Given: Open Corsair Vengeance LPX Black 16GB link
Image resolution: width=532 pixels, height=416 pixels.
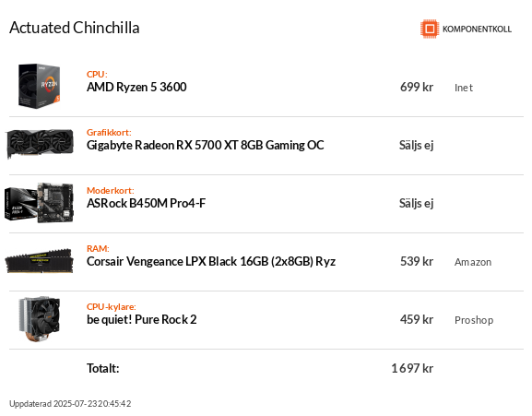Looking at the screenshot, I should point(211,262).
